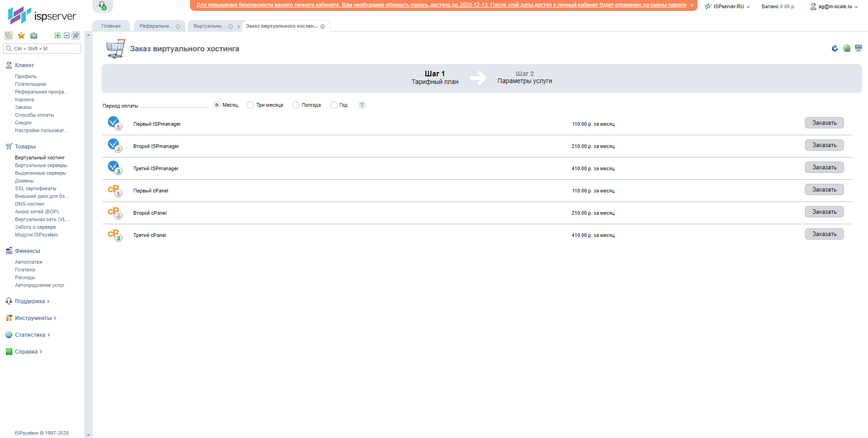Open Профиль in the Клиент section
This screenshot has height=438, width=868.
tap(25, 77)
